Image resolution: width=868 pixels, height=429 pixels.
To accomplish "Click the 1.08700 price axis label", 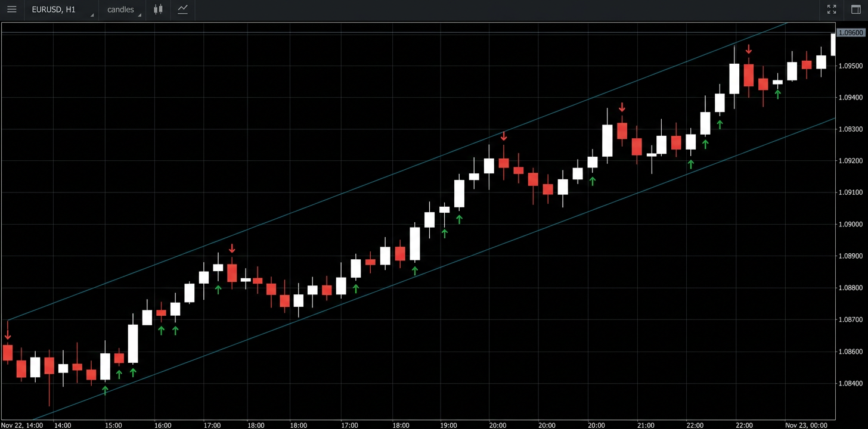I will [x=851, y=320].
